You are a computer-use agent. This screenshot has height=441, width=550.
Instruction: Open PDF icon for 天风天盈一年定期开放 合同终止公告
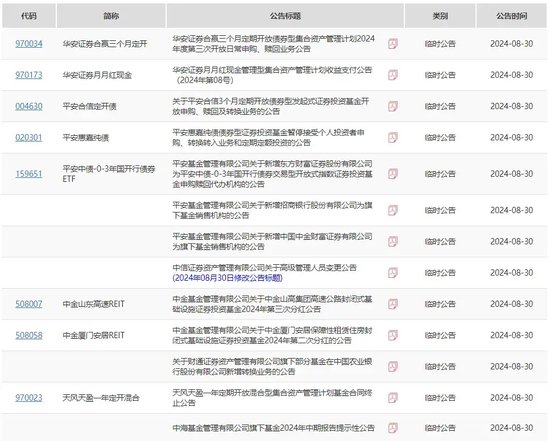click(393, 398)
